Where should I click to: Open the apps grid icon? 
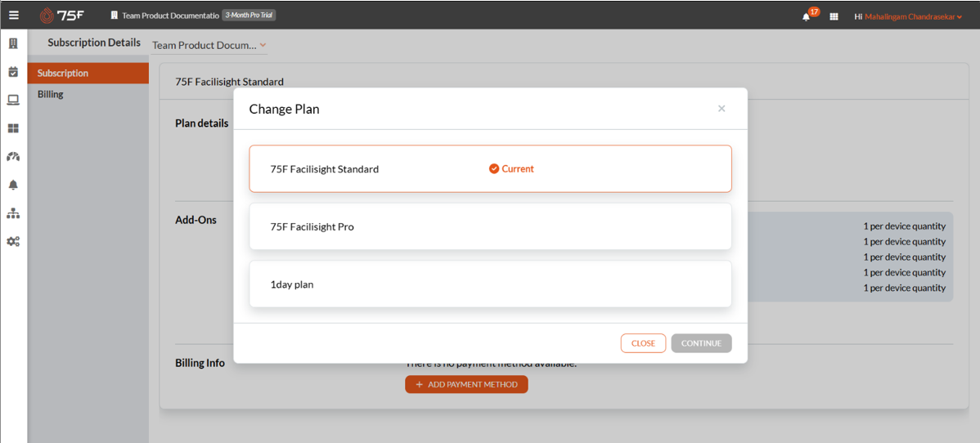point(834,17)
